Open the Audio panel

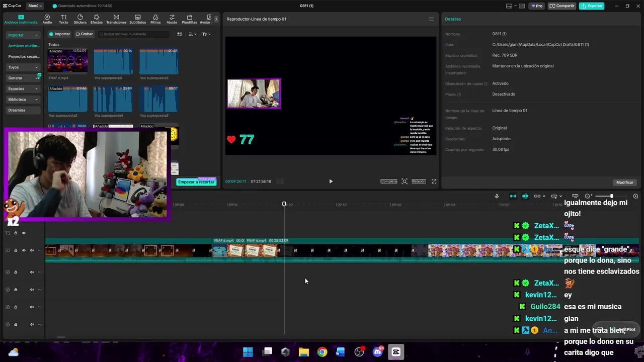point(47,19)
